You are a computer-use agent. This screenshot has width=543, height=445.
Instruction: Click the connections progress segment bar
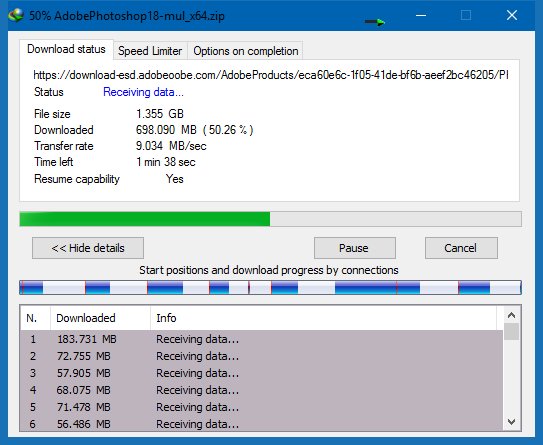click(x=270, y=288)
